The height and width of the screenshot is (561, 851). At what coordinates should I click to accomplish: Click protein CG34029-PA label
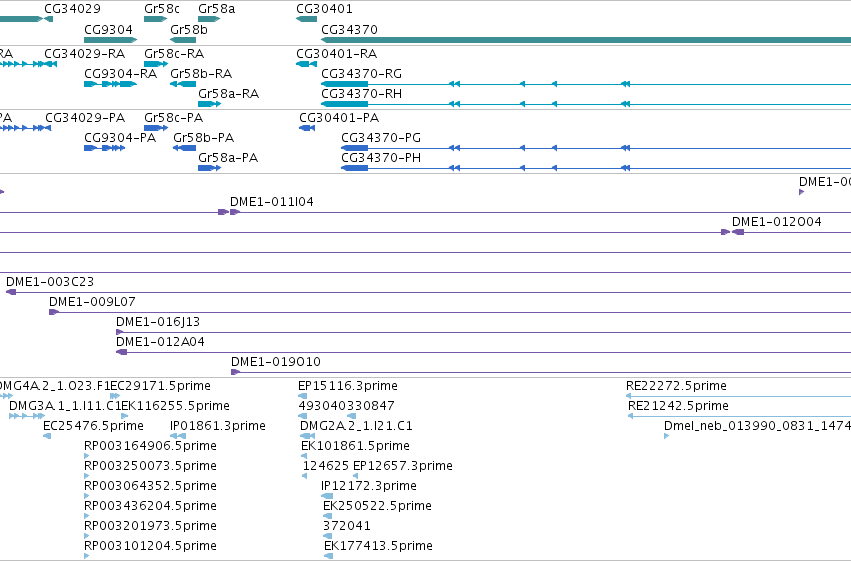[x=85, y=118]
